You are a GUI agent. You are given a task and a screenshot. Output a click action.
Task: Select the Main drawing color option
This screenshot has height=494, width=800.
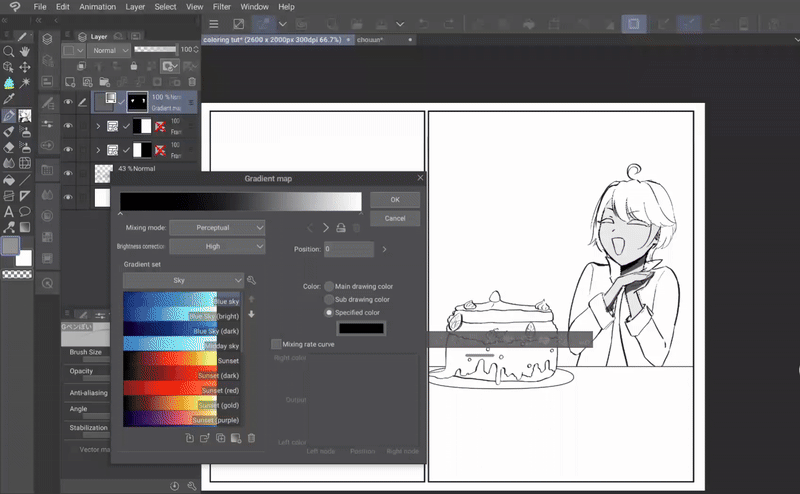tap(329, 286)
